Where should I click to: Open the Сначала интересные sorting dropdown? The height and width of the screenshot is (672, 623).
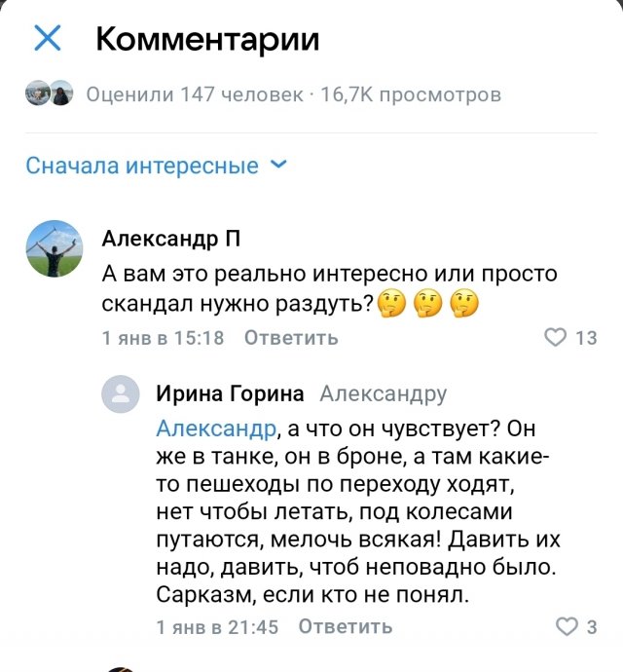click(142, 166)
